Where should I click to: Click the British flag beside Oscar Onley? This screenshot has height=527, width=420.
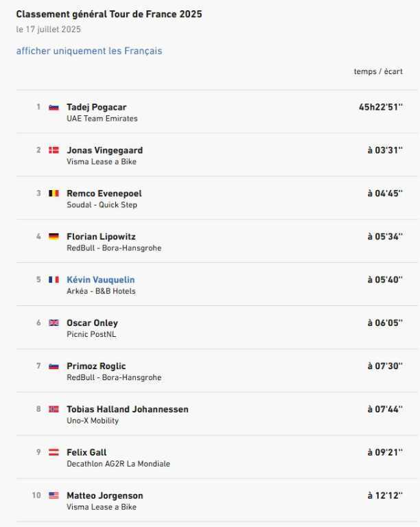point(54,323)
